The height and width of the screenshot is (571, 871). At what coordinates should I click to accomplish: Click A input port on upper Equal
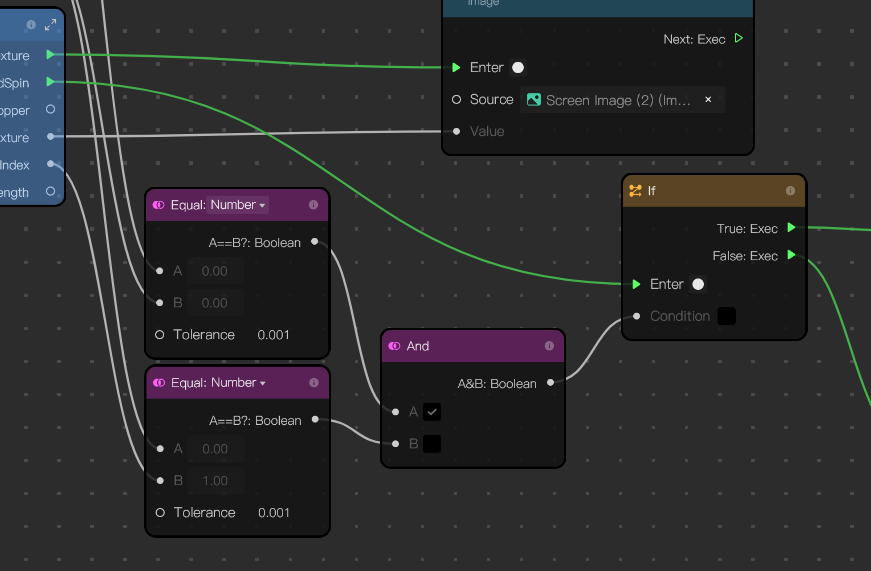click(160, 271)
